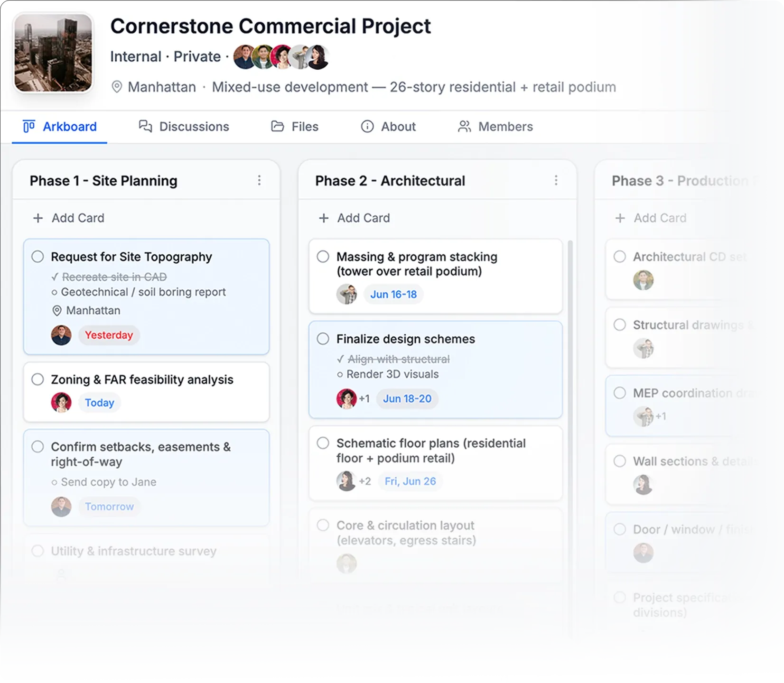Screen dimensions: 784x683
Task: Mark Structural drawings card complete
Action: coord(620,325)
